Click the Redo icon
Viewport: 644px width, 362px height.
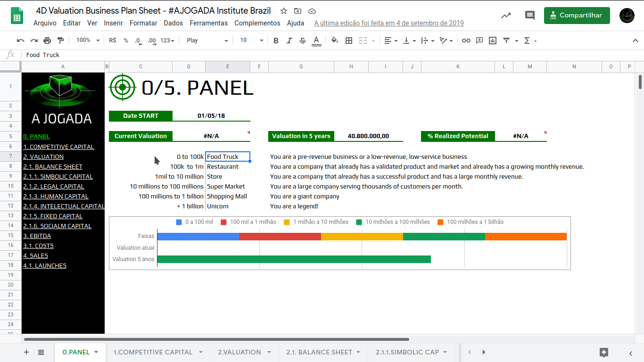34,41
